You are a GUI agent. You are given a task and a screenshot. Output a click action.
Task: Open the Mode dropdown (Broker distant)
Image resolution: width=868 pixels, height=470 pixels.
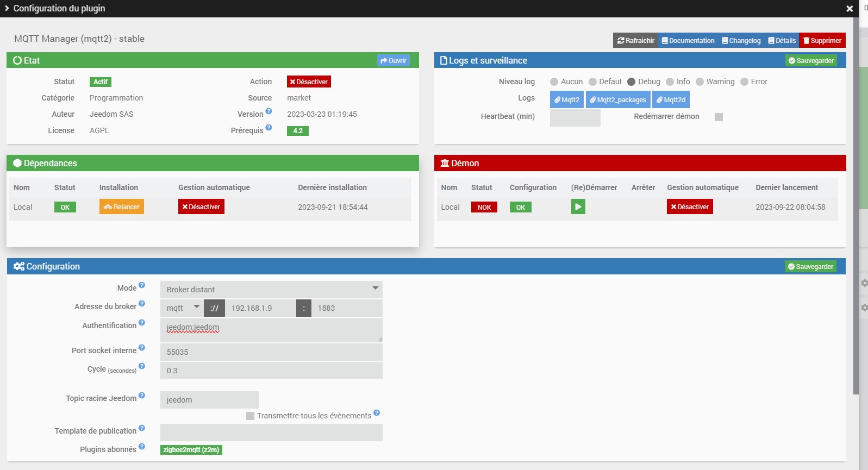tap(271, 290)
